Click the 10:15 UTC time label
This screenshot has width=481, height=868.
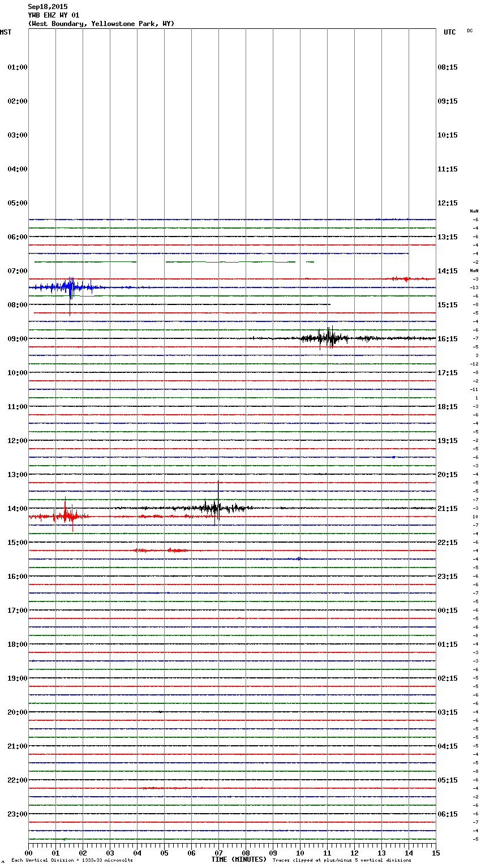click(x=448, y=135)
